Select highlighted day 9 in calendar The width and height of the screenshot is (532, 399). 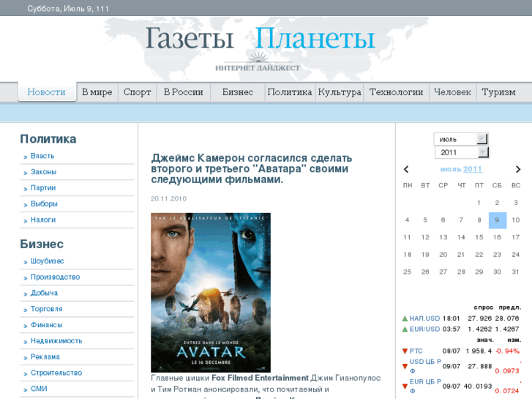point(498,220)
